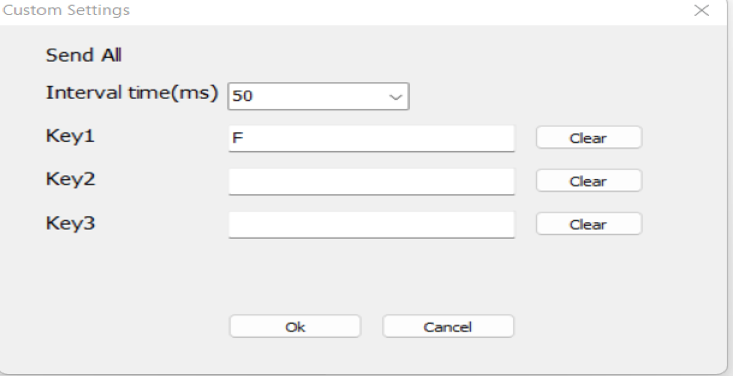Place cursor after F in Key1 box
The height and width of the screenshot is (376, 733).
tap(245, 138)
